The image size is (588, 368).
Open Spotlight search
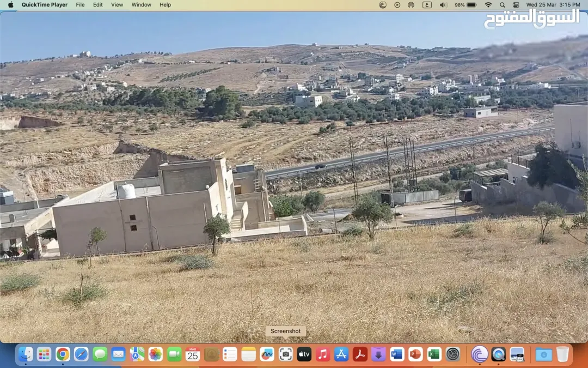[503, 5]
